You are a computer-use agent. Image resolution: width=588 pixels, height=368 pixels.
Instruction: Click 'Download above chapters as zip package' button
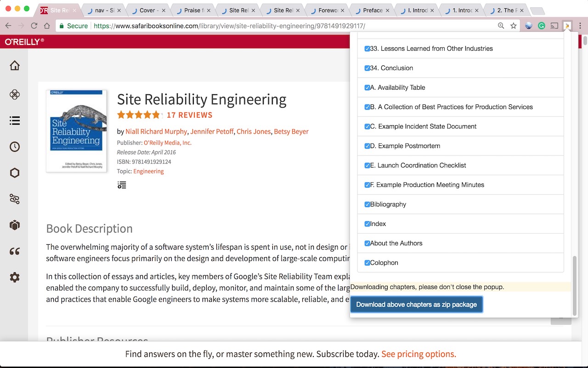(416, 305)
